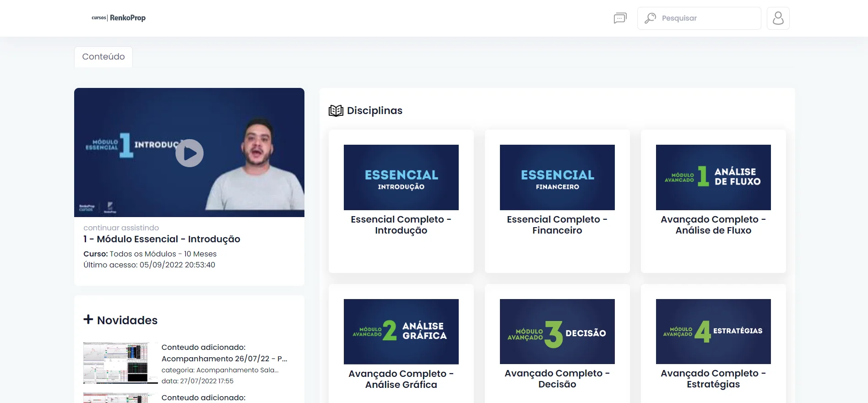
Task: Click '1 - Módulo Essencial - Introdução' title
Action: point(162,239)
